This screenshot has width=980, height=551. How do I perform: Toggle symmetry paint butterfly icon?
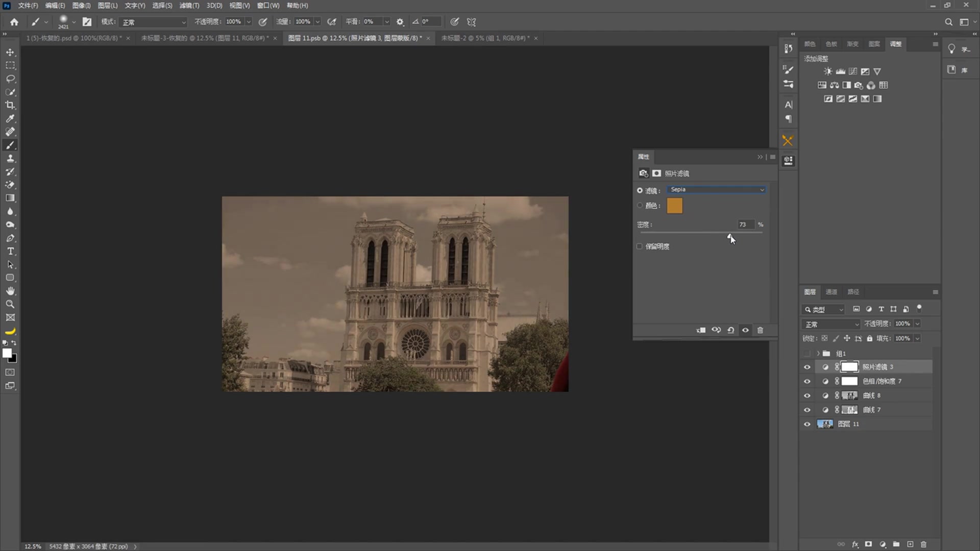471,22
